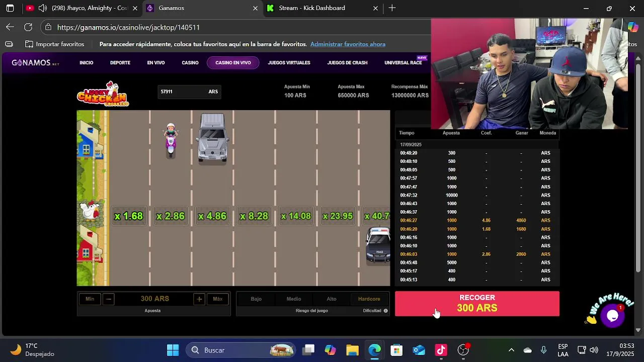Open the DEPORTE section

120,63
